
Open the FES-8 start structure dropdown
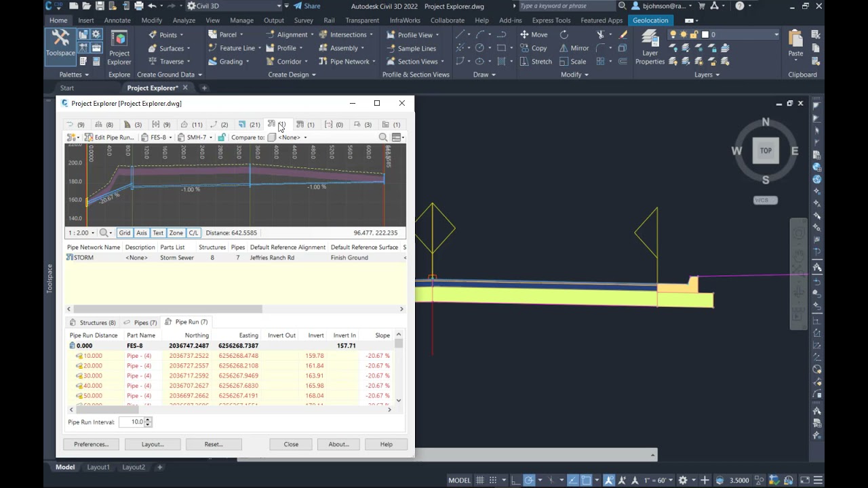(157, 138)
